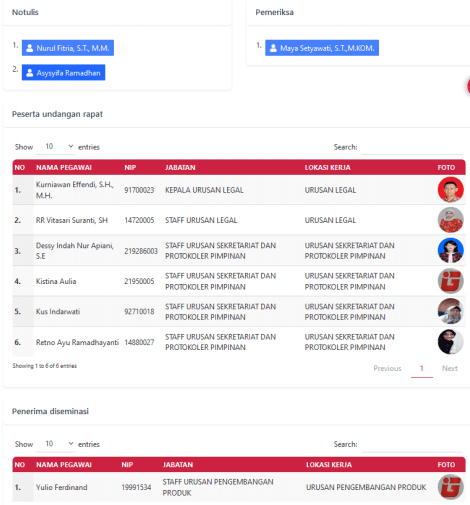
Task: Click Peserta undangan rapat heading
Action: click(x=57, y=114)
